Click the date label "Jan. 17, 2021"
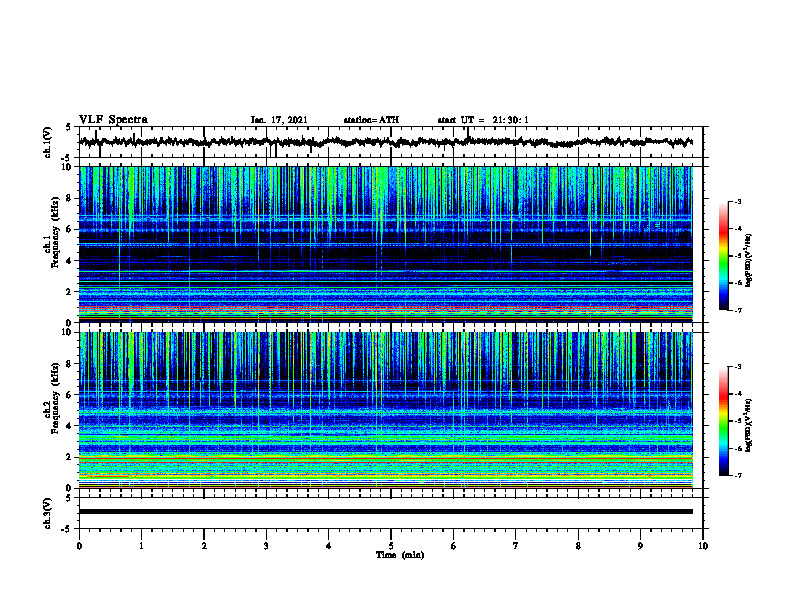Image resolution: width=792 pixels, height=612 pixels. point(279,120)
